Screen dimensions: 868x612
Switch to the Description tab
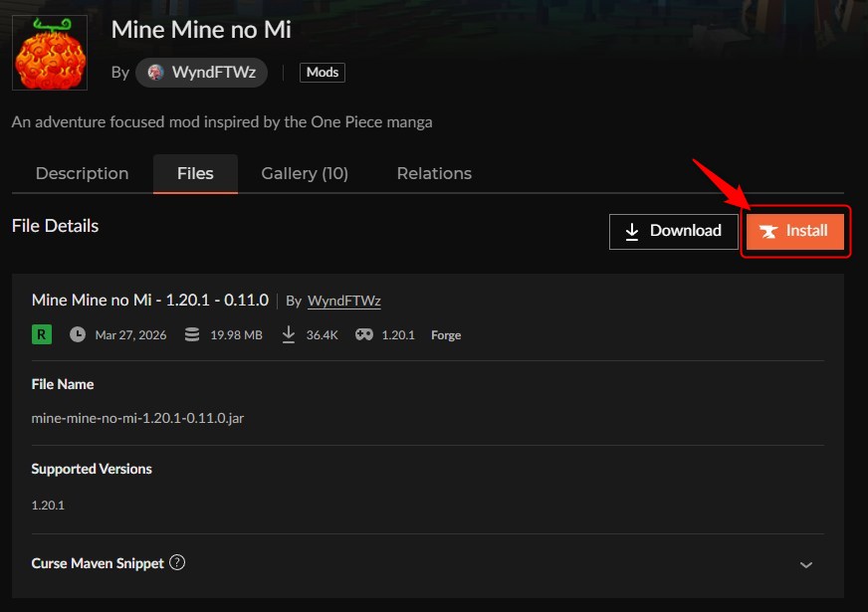82,174
